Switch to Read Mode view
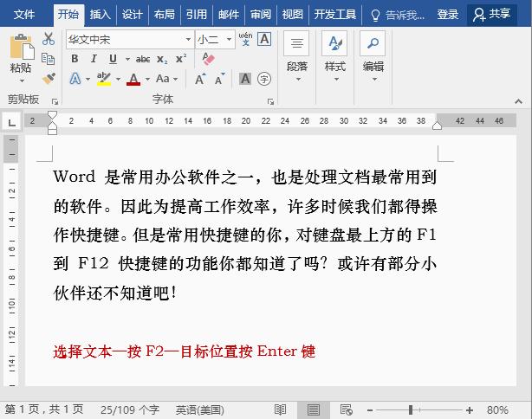The width and height of the screenshot is (532, 419). tap(280, 410)
